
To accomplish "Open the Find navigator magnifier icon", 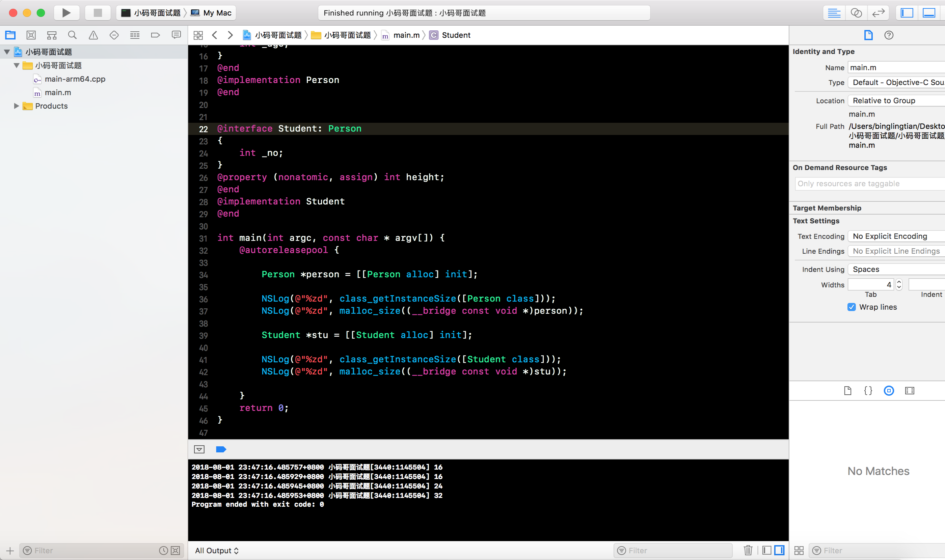I will pos(73,35).
